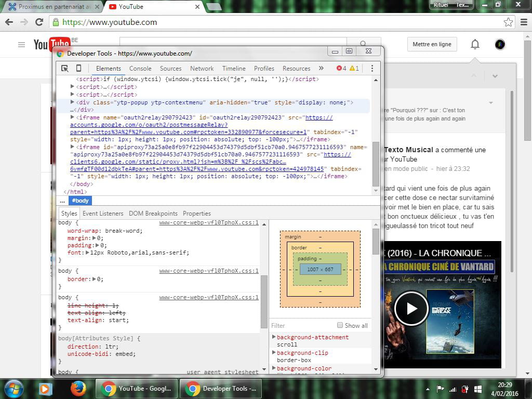Switch to the Console panel
The height and width of the screenshot is (399, 532).
tap(140, 69)
